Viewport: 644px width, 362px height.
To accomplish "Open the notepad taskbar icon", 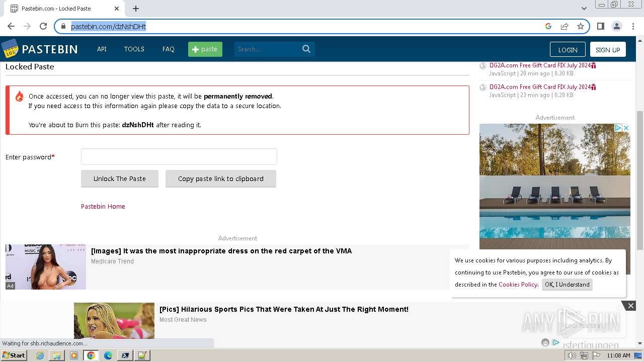I will click(x=142, y=355).
